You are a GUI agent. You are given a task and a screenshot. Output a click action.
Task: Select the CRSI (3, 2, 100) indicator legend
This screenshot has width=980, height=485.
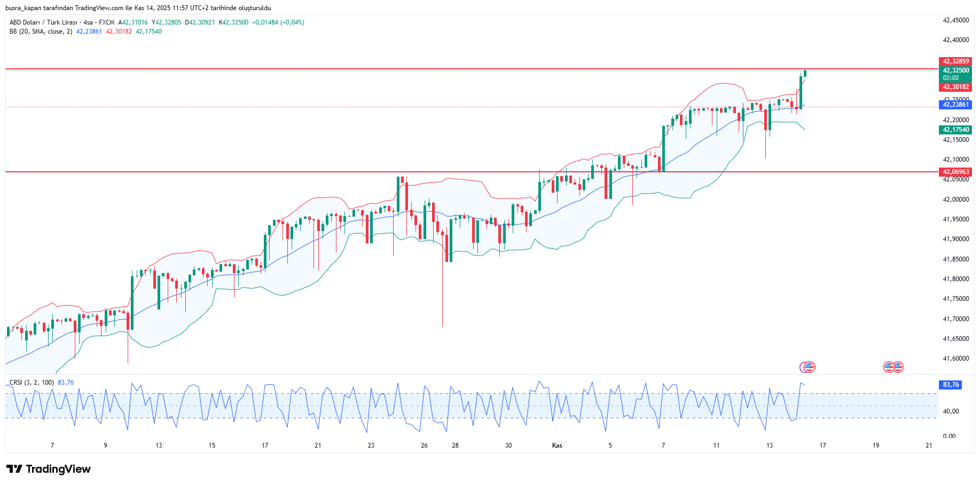click(x=32, y=383)
